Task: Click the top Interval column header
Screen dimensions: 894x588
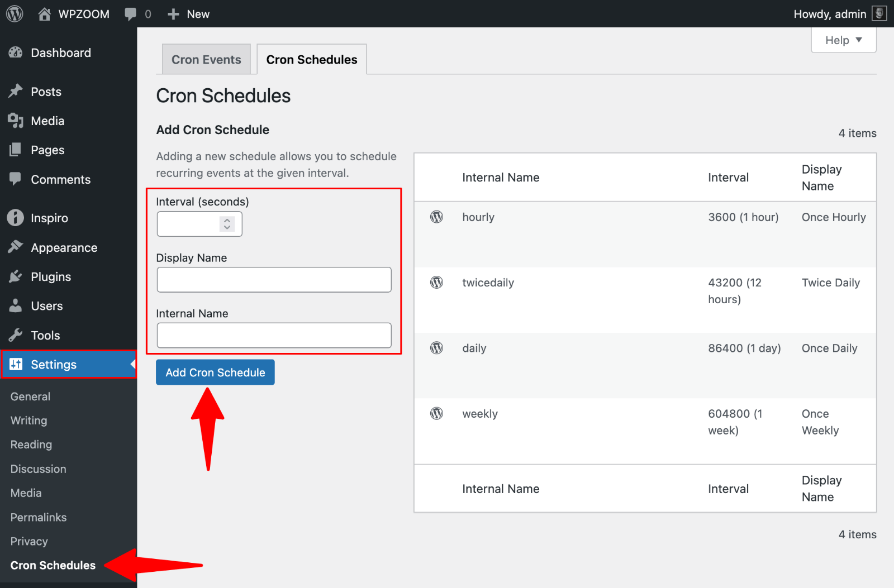Action: 728,178
